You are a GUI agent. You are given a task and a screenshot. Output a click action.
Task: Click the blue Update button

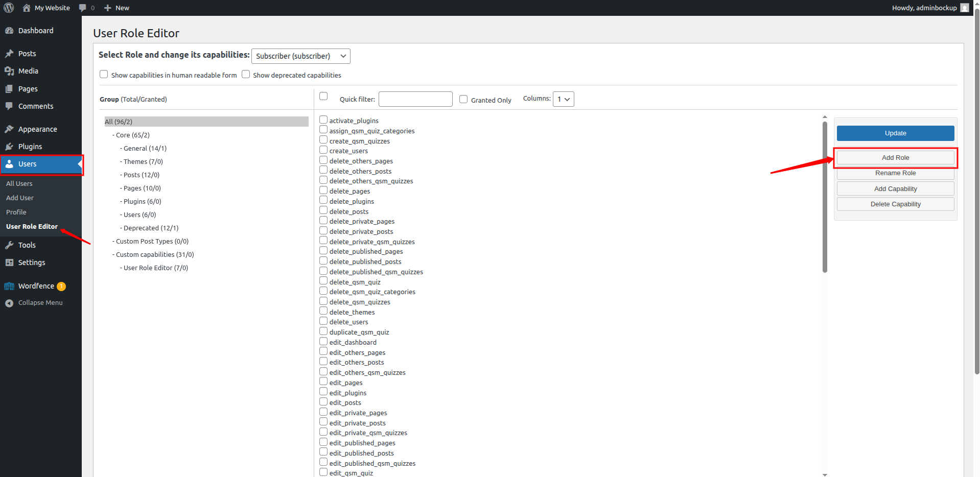point(895,133)
